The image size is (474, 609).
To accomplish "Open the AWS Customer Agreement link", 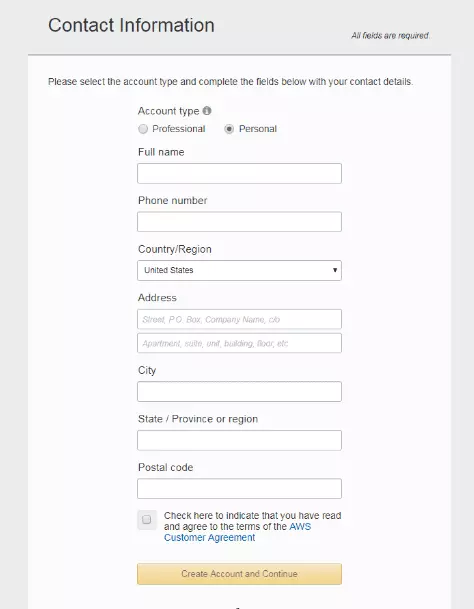I will 237,532.
